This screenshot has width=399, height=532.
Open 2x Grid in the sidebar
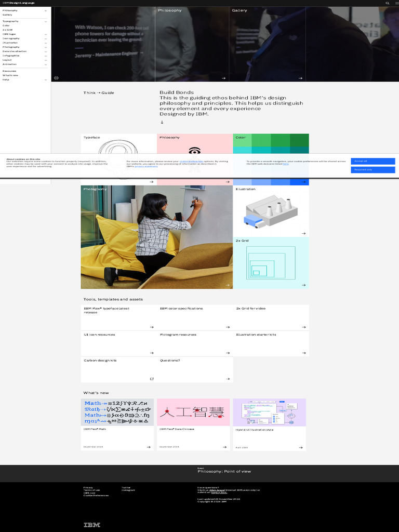pyautogui.click(x=7, y=30)
